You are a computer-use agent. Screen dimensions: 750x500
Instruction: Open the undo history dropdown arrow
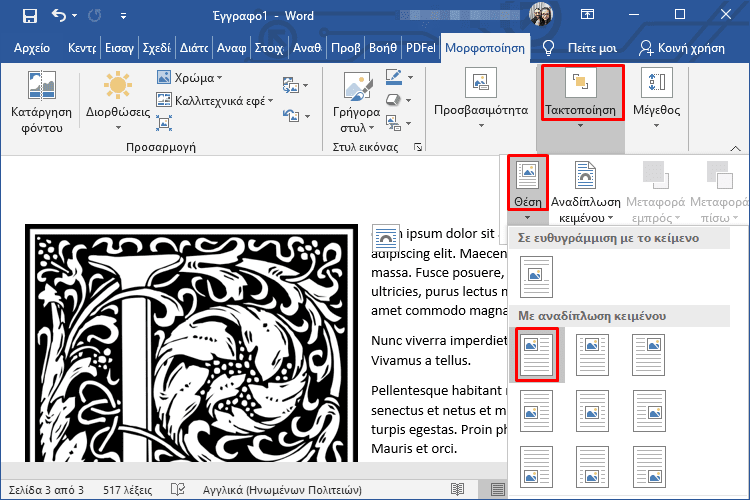coord(75,16)
